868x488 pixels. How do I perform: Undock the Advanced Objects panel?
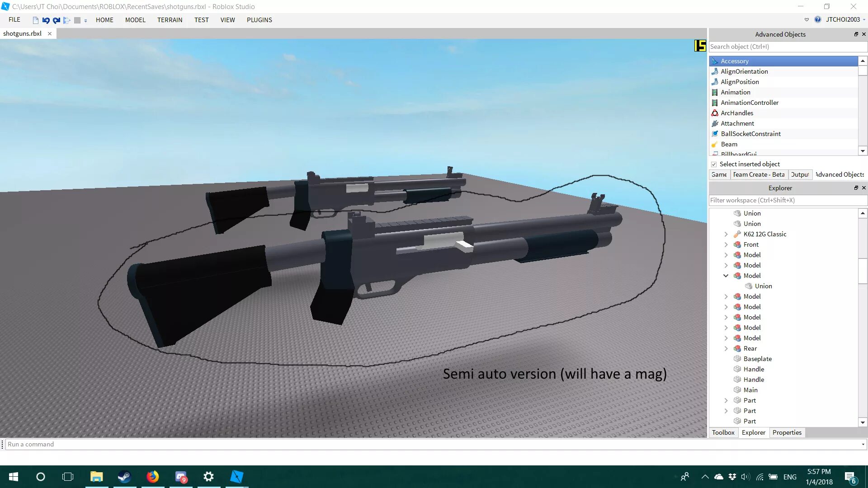pos(856,34)
